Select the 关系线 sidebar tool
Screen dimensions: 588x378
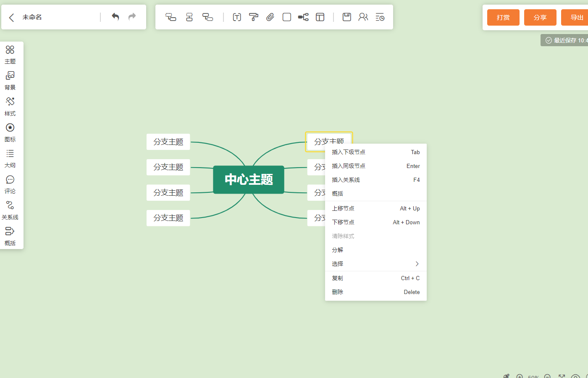pos(10,211)
